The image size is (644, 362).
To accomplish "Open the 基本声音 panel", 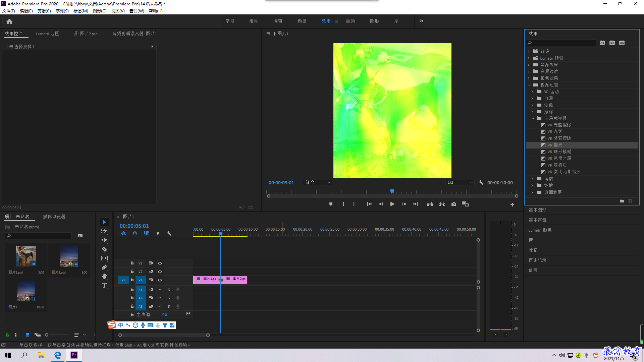I will click(537, 220).
